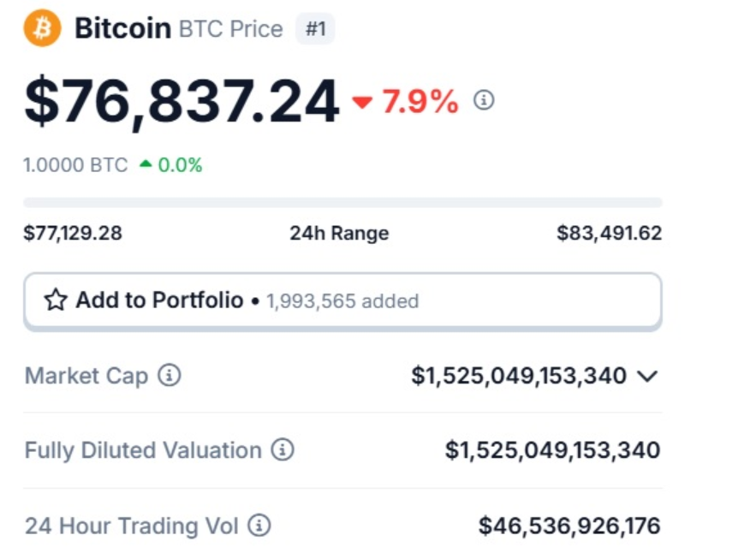Click the red down arrow price indicator

click(x=362, y=103)
